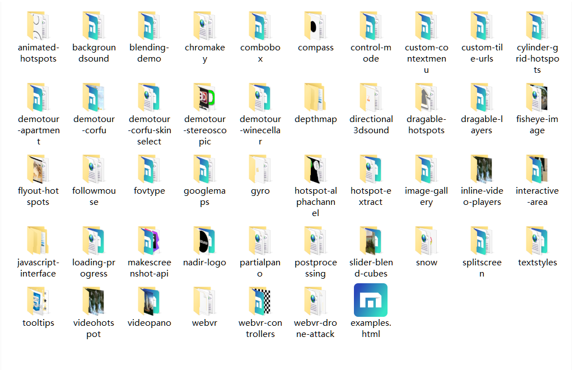
Task: Click the snow folder icon
Action: 426,241
